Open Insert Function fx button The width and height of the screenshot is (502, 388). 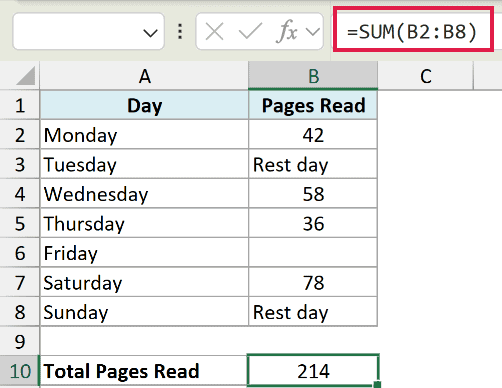(286, 31)
